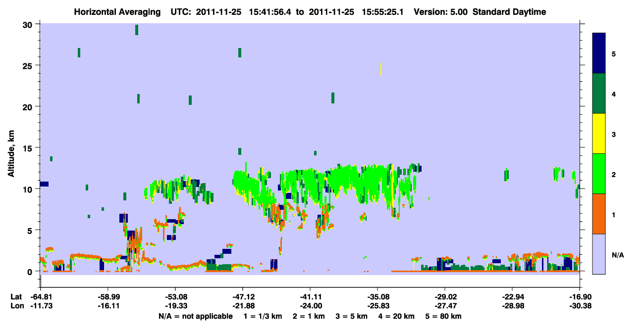
Task: Click the legend note '5 = 80 km'
Action: tap(443, 316)
